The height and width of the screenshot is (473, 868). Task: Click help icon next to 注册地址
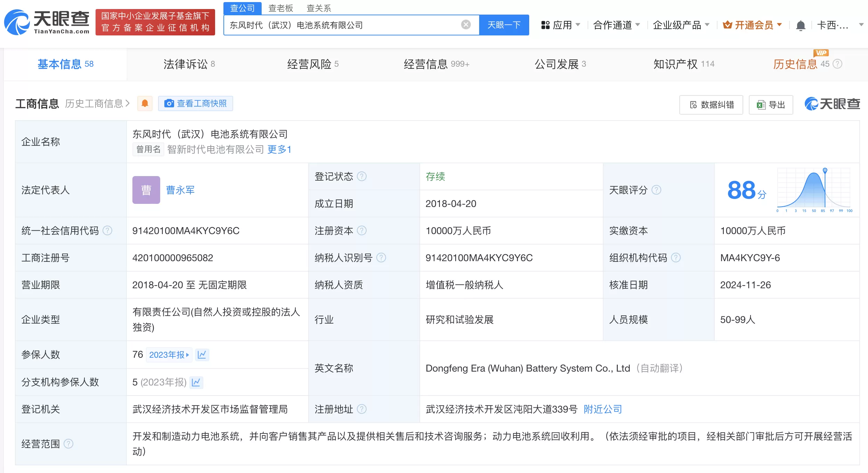pyautogui.click(x=362, y=409)
